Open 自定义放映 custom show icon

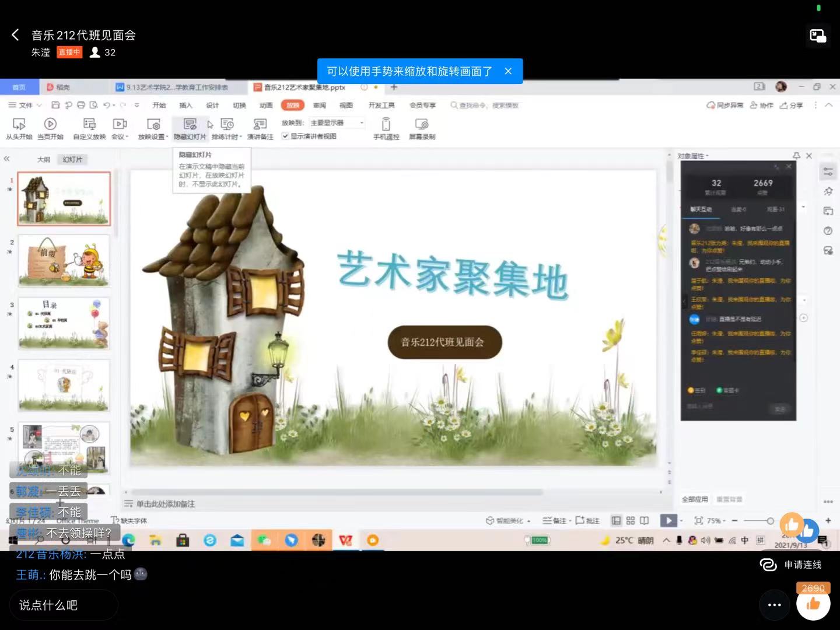[x=89, y=125]
